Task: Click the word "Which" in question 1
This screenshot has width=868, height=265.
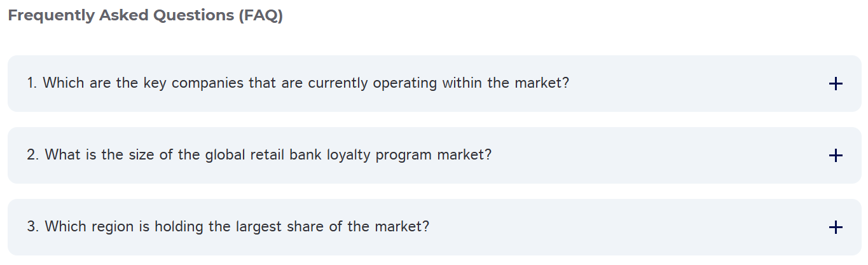Action: click(64, 83)
